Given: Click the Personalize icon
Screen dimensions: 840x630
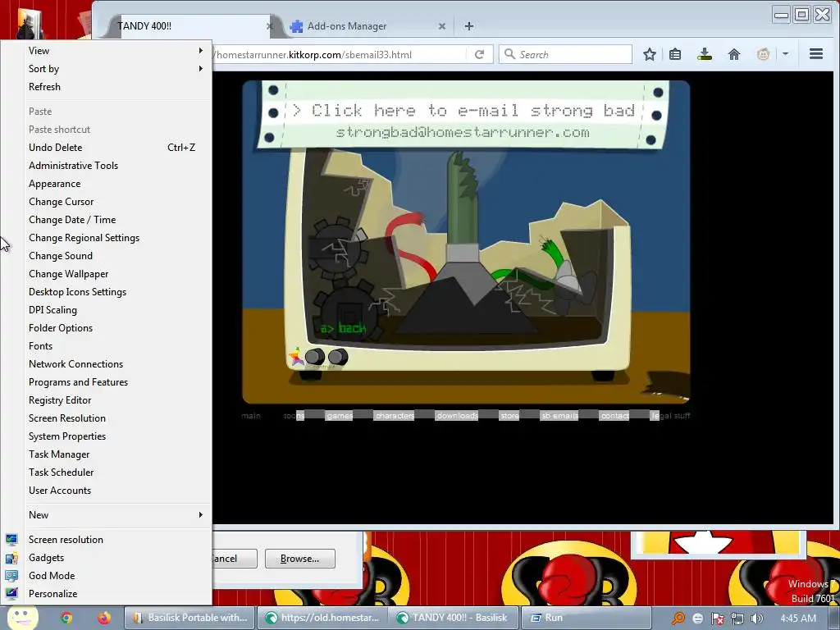Looking at the screenshot, I should click(11, 594).
